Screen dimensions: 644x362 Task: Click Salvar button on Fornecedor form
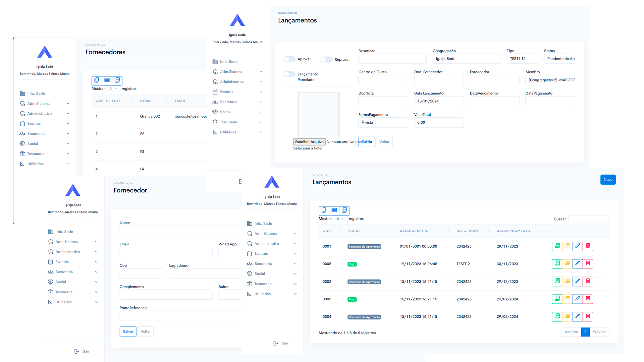(x=128, y=331)
